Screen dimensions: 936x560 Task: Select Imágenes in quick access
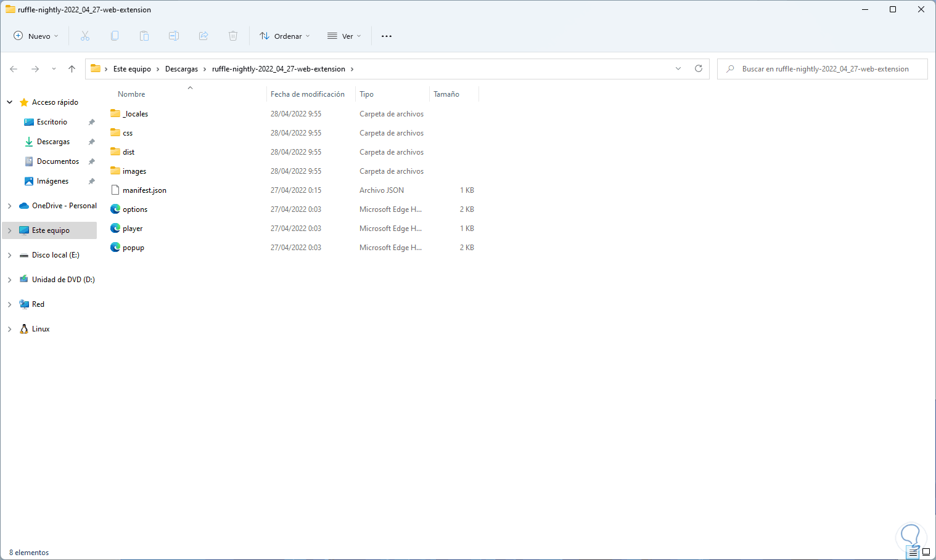(x=52, y=181)
